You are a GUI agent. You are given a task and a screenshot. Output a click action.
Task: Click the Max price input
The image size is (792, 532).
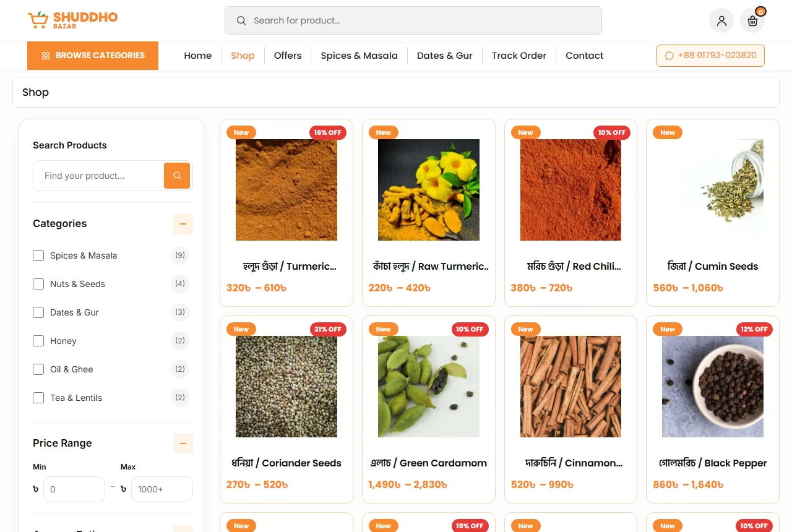coord(162,489)
